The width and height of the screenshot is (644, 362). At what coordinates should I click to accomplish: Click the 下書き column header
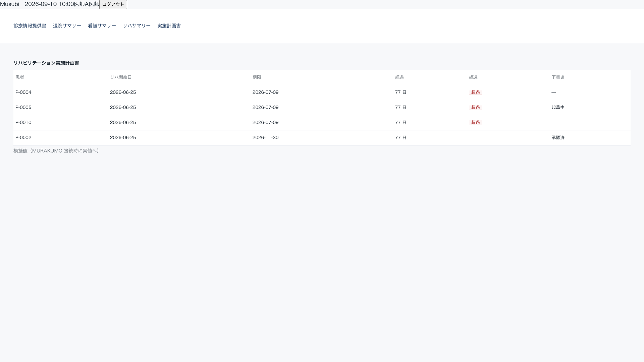coord(558,77)
